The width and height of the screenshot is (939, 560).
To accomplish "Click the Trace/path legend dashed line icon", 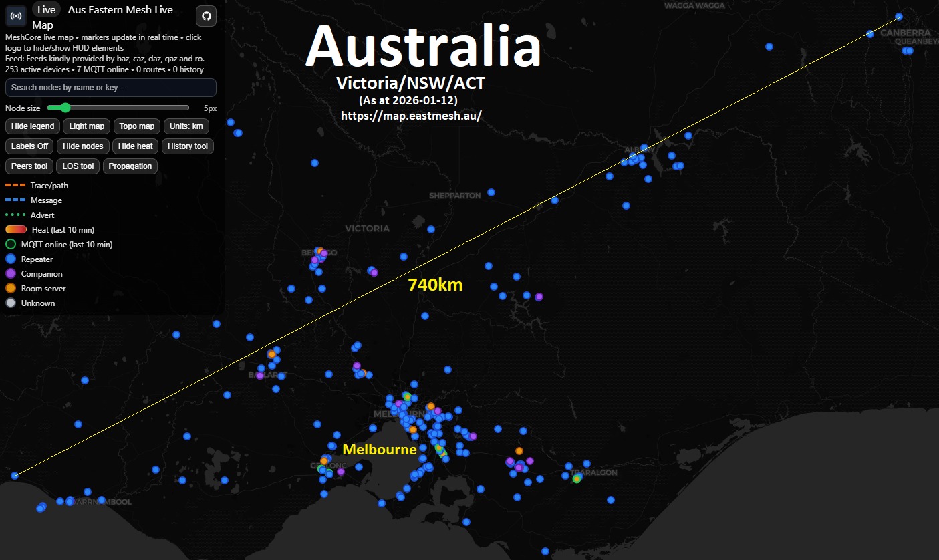I will pos(15,185).
